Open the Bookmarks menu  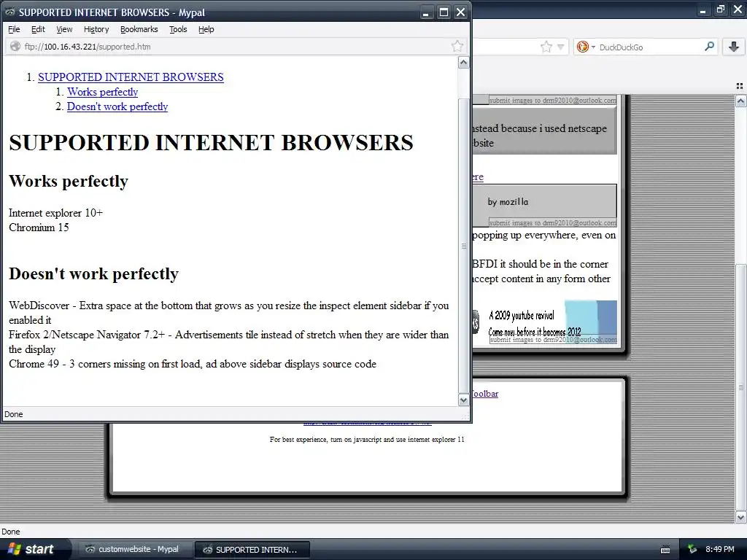(x=139, y=29)
